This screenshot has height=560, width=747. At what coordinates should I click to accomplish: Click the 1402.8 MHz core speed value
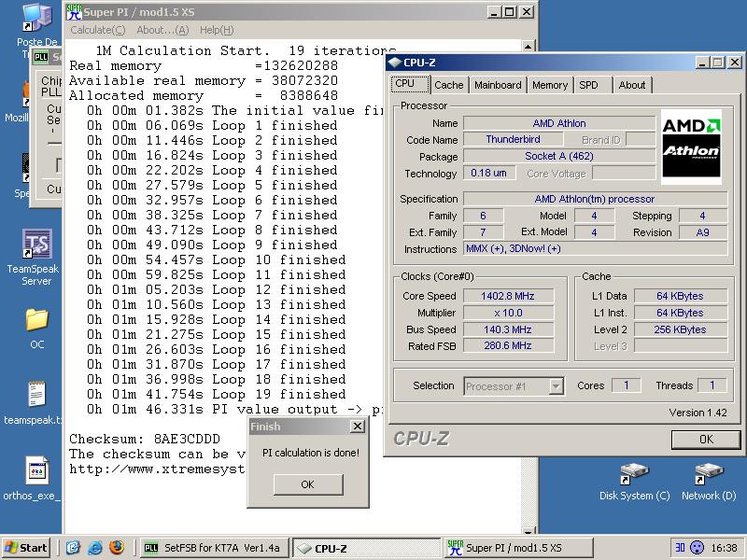[x=508, y=296]
